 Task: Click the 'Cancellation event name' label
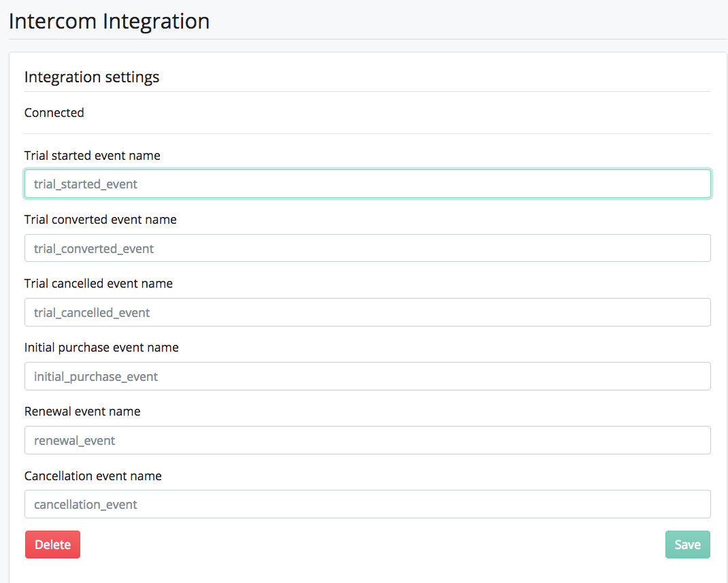pyautogui.click(x=93, y=476)
